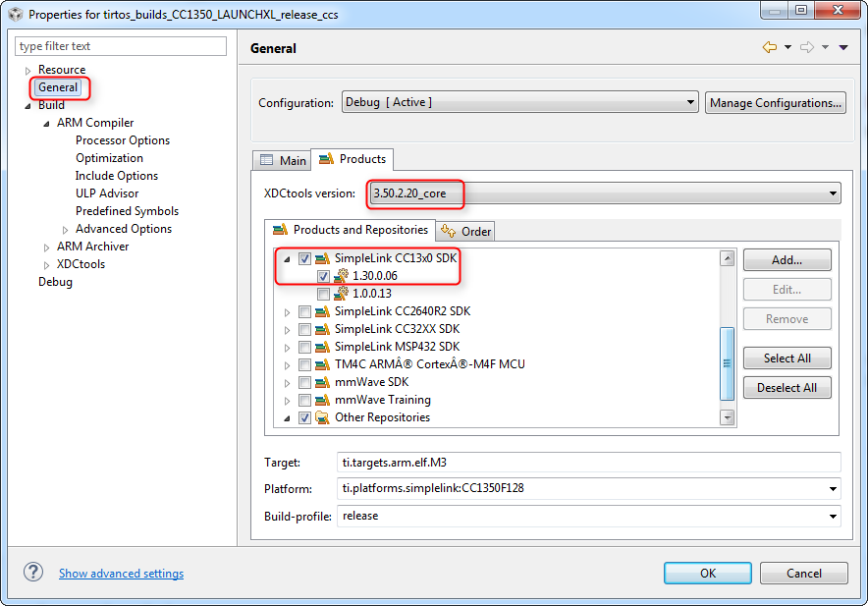This screenshot has width=868, height=606.
Task: Enable SimpleLink CC32XX SDK checkbox
Action: pos(304,330)
